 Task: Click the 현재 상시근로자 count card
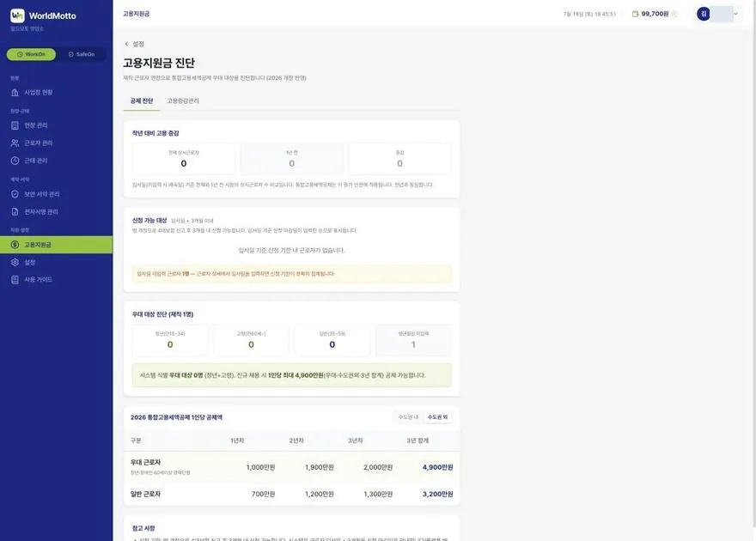click(x=184, y=159)
